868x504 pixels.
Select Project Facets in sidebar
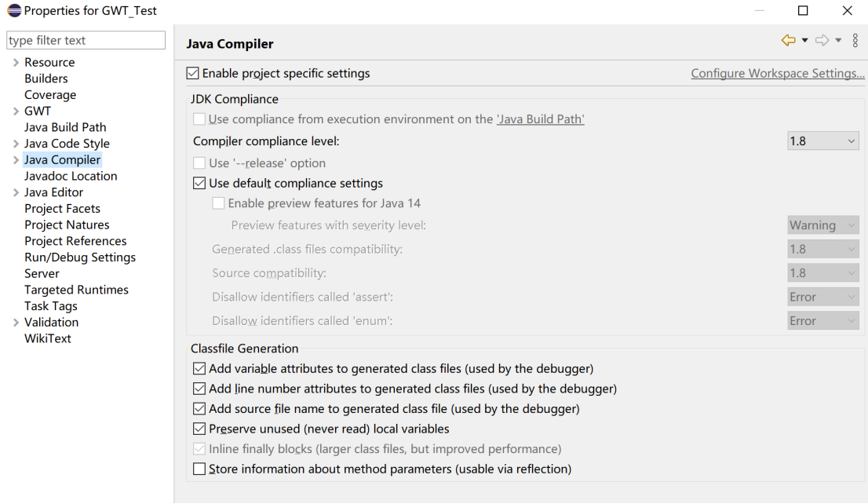pos(62,209)
